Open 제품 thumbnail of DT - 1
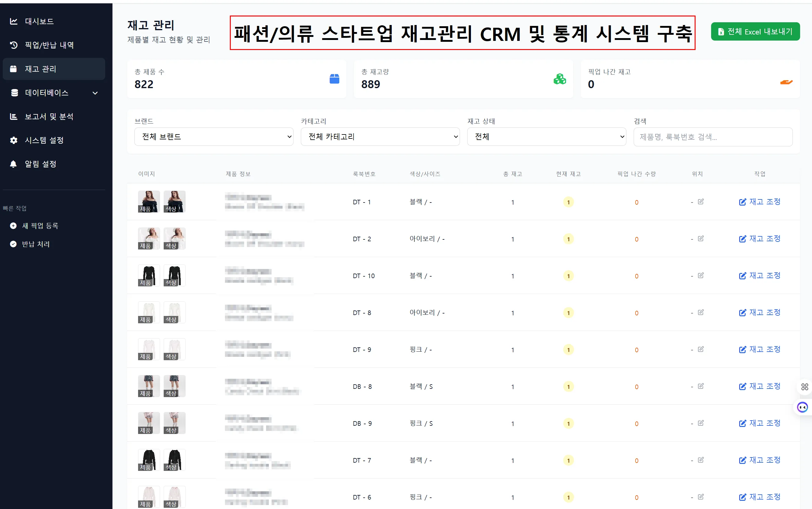This screenshot has height=509, width=812. (149, 202)
